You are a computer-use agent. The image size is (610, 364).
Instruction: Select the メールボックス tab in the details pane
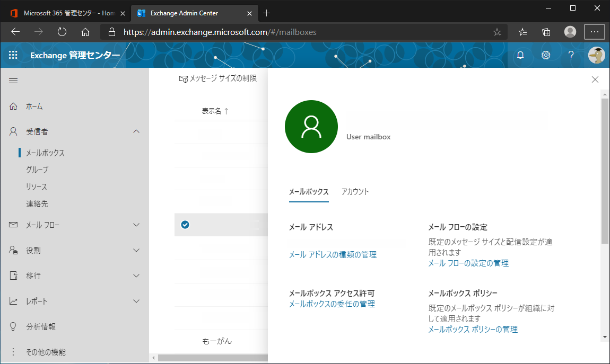[x=309, y=192]
